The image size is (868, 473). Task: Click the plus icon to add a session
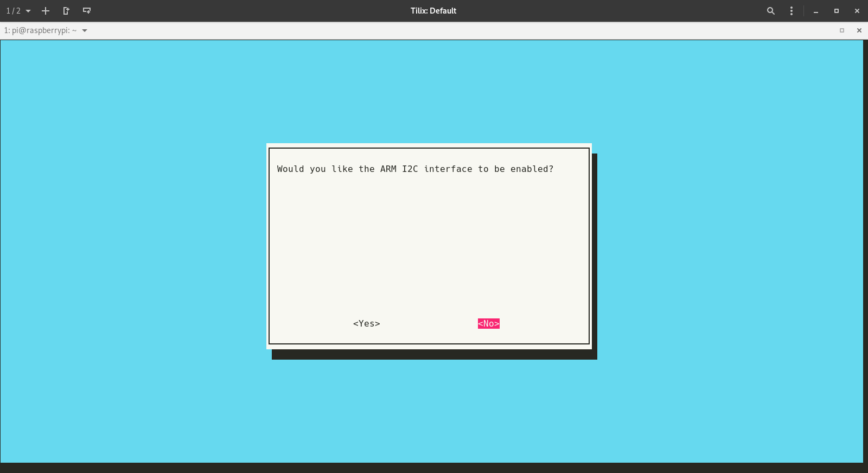click(46, 11)
